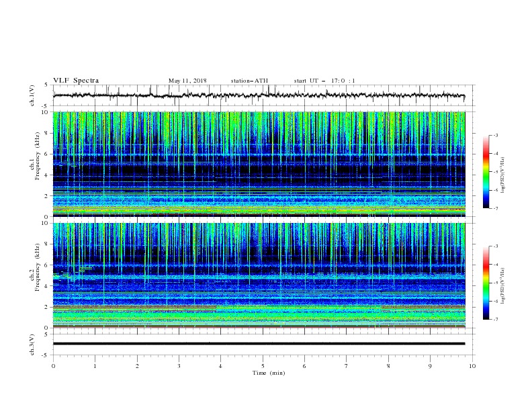The width and height of the screenshot is (532, 411).
Task: Click the "5" tick on the Time axis
Action: 263,366
